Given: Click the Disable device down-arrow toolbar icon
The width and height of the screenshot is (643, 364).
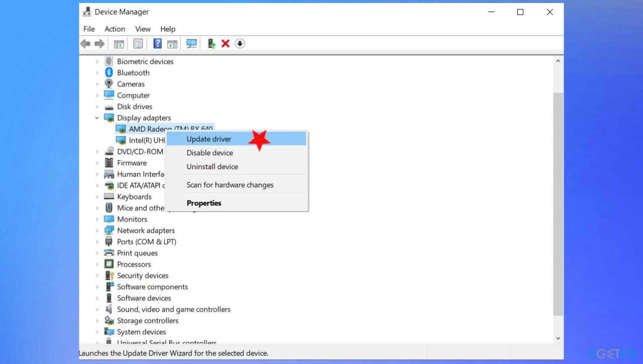Looking at the screenshot, I should [240, 44].
